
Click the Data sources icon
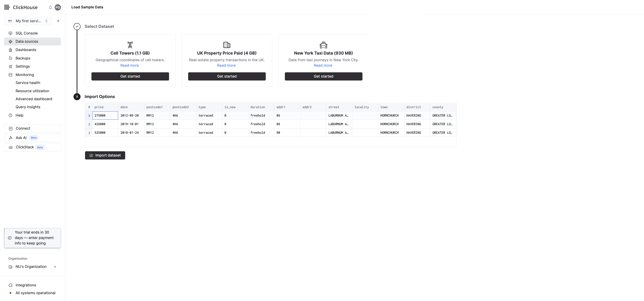[11, 42]
